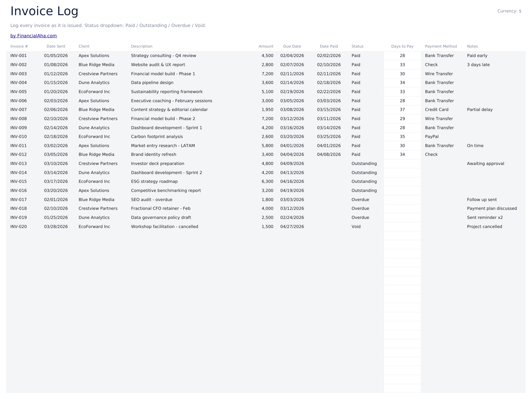Select the Sent reminder x2 note
The width and height of the screenshot is (532, 399).
(x=485, y=218)
